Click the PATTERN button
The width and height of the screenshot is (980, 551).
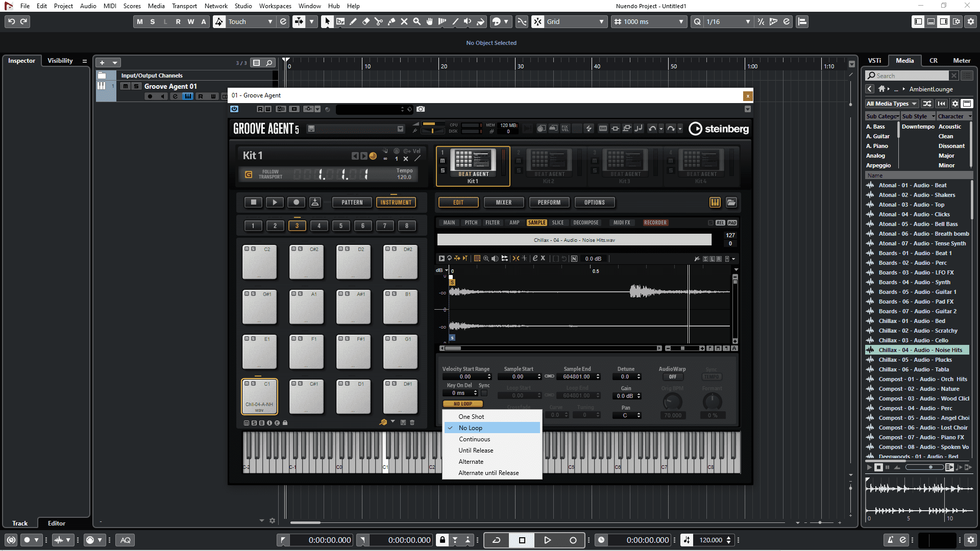pos(352,203)
